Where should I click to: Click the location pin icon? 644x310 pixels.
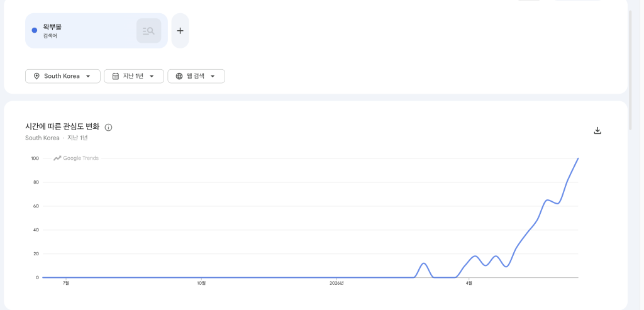(36, 76)
